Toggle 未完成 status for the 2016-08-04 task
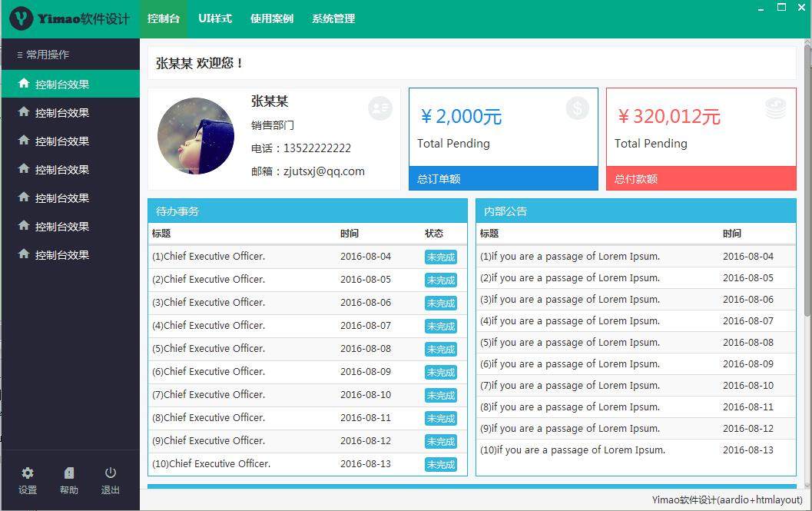The height and width of the screenshot is (511, 812). [440, 257]
